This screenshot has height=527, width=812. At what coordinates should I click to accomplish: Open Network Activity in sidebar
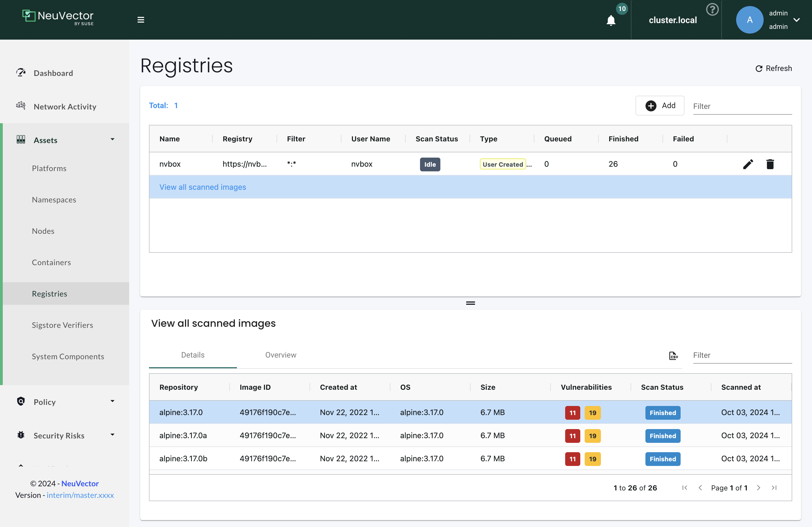(x=65, y=106)
